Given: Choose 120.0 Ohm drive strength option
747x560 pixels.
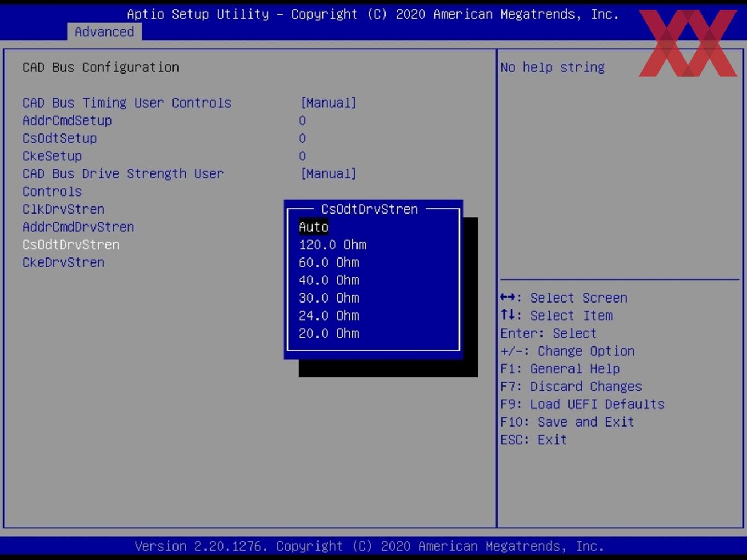Looking at the screenshot, I should [333, 245].
